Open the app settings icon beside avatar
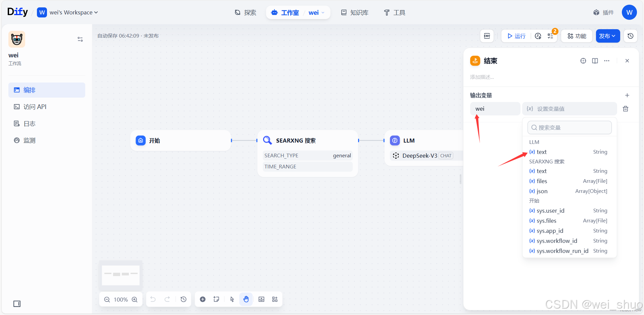 (x=80, y=39)
